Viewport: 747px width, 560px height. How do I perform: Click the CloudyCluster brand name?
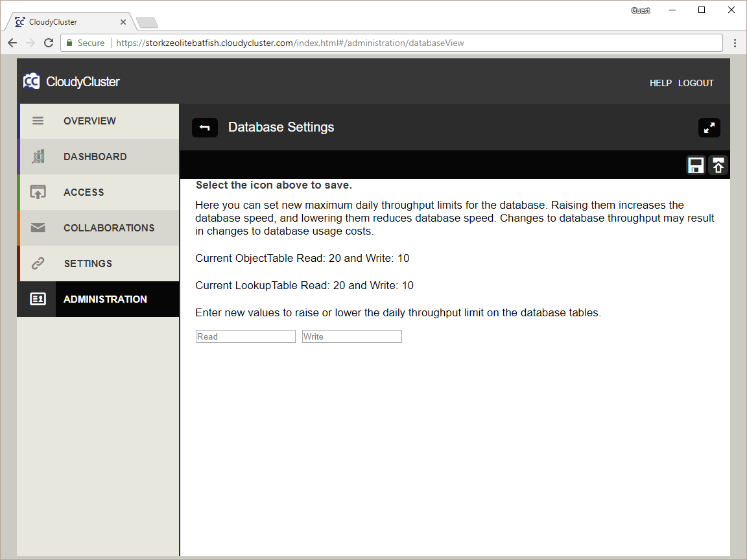click(x=83, y=82)
